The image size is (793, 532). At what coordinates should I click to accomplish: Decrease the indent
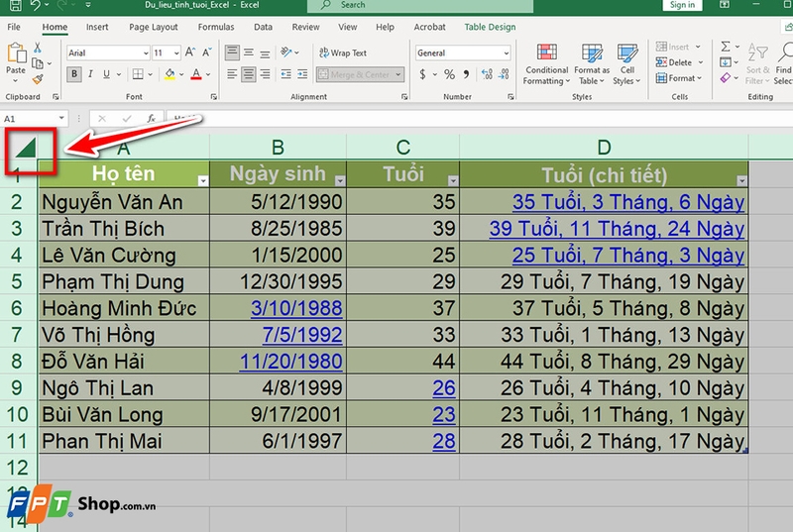click(286, 74)
